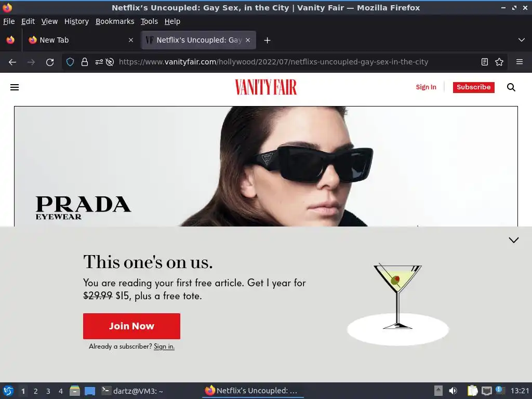
Task: Toggle Reader View for this article
Action: pos(485,62)
